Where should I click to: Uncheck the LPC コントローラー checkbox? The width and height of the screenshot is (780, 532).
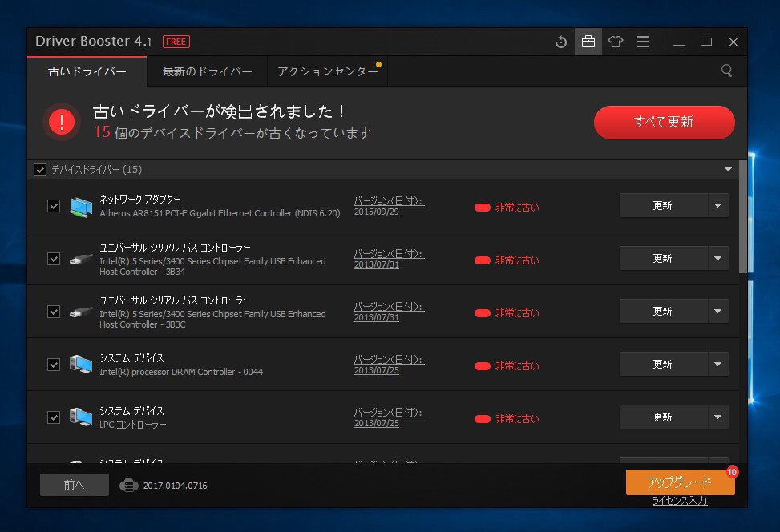coord(54,417)
